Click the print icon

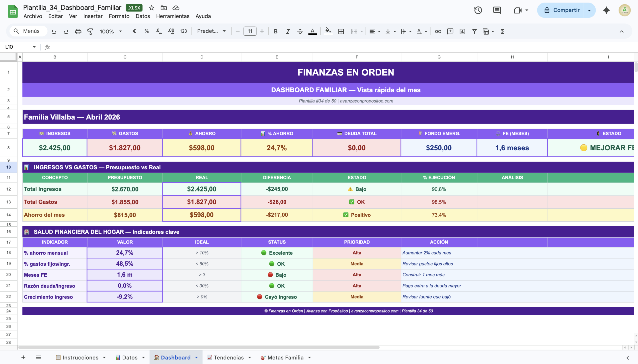[x=78, y=32]
